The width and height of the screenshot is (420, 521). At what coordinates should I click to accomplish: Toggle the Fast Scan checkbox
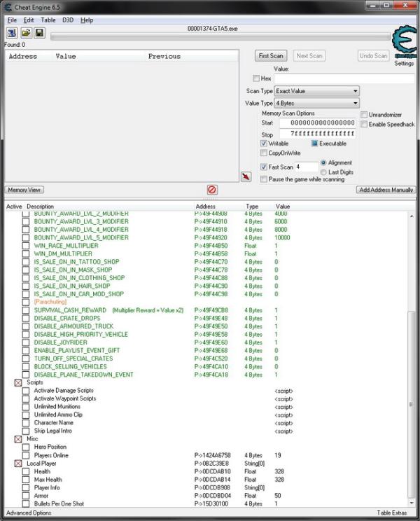(x=264, y=167)
